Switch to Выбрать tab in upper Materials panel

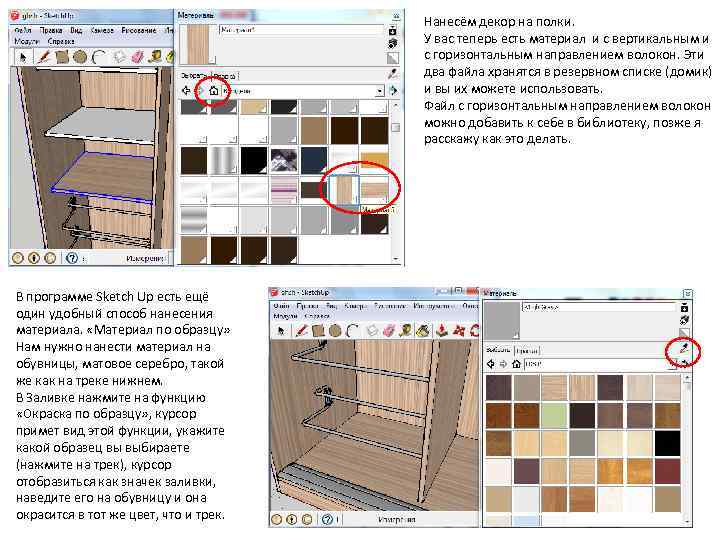pyautogui.click(x=195, y=76)
